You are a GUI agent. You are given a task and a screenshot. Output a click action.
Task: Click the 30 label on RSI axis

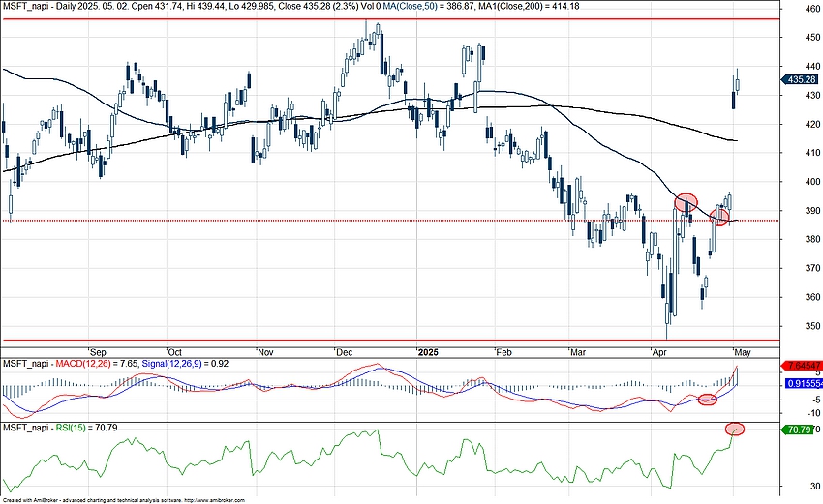coord(815,487)
